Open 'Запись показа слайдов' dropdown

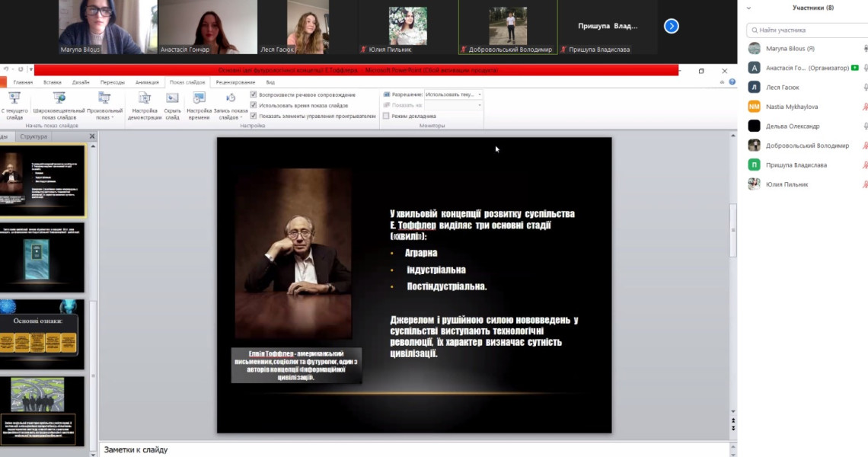click(x=230, y=105)
